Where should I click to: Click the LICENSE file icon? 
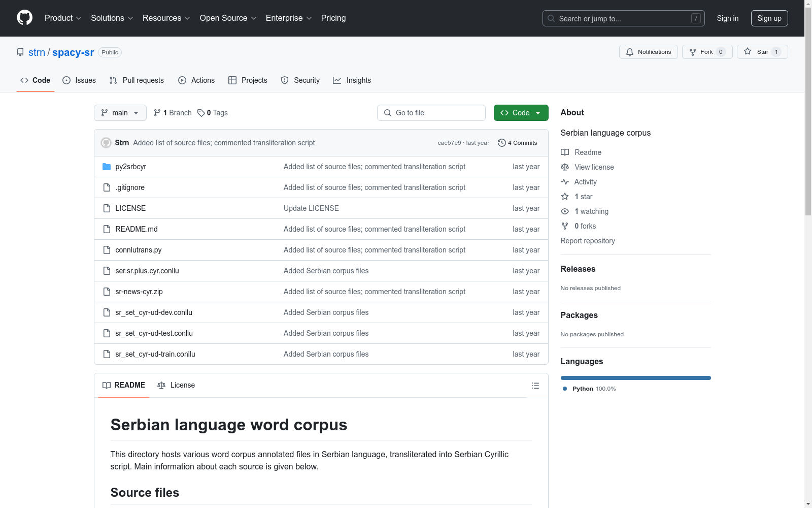click(x=107, y=208)
